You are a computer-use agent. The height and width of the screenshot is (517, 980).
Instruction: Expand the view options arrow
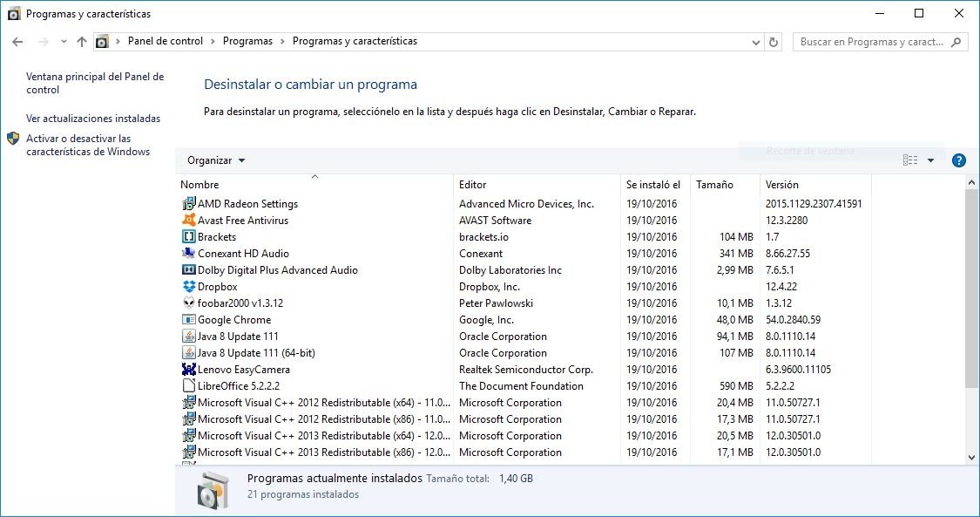coord(930,160)
